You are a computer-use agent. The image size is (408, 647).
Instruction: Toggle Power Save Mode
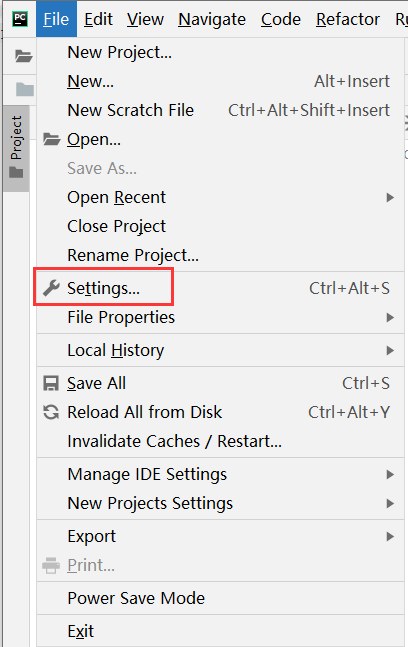(x=220, y=598)
